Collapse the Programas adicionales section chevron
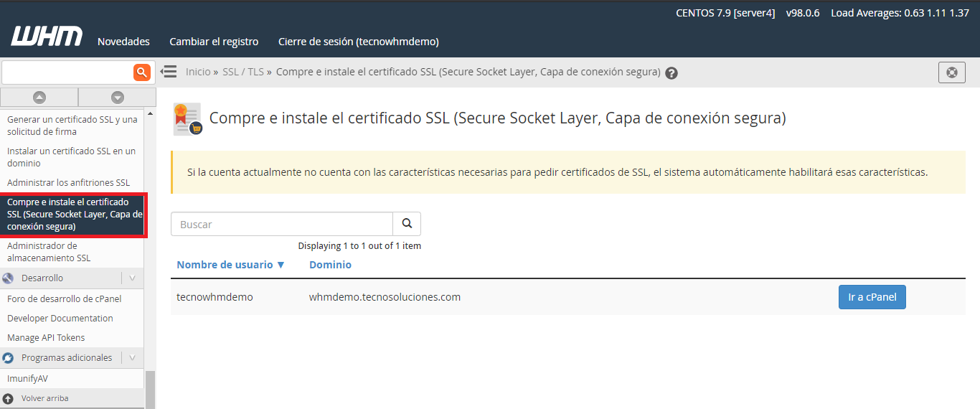 click(132, 358)
